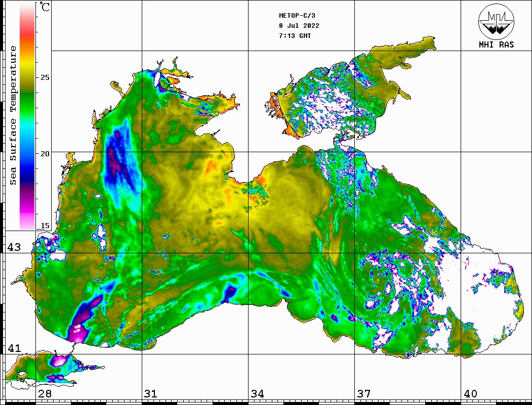Click the '20' tick on color scale
This screenshot has height=405, width=532.
pyautogui.click(x=45, y=154)
